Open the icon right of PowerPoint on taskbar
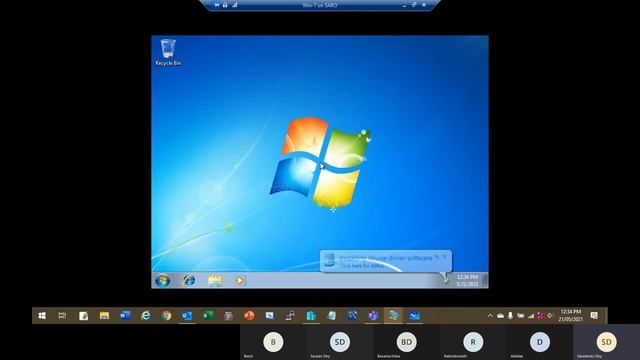 click(270, 316)
